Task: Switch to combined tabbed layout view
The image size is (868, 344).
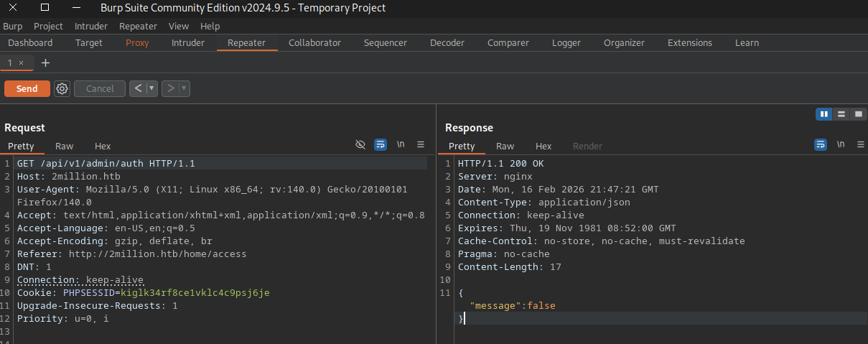Action: pyautogui.click(x=858, y=114)
